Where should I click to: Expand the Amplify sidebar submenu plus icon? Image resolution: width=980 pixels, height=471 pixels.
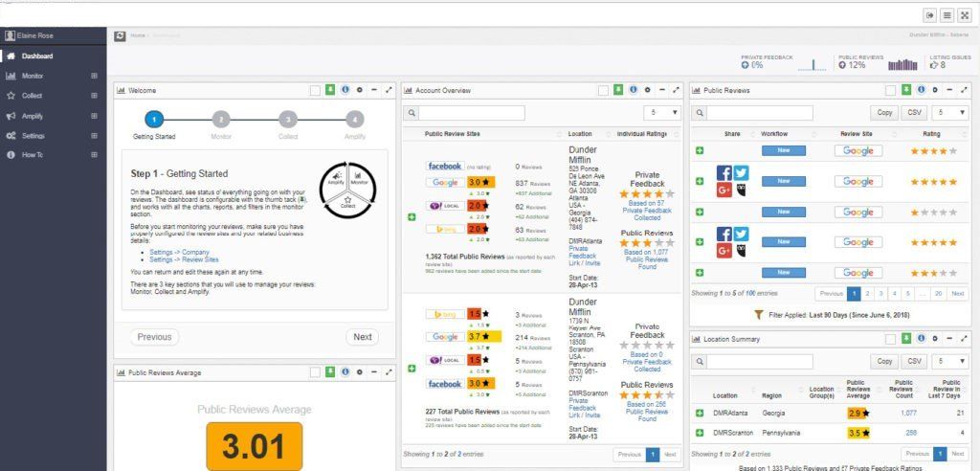(95, 116)
